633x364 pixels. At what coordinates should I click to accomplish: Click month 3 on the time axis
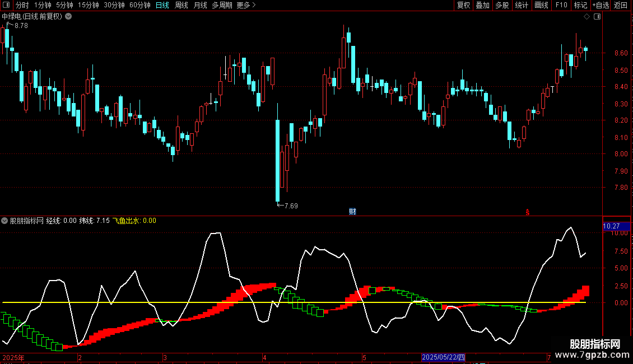point(165,357)
